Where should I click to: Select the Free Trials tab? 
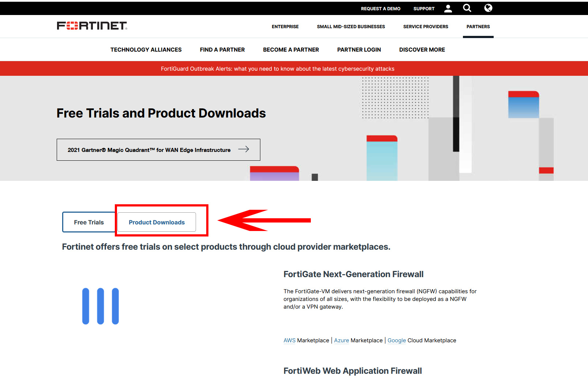tap(89, 222)
